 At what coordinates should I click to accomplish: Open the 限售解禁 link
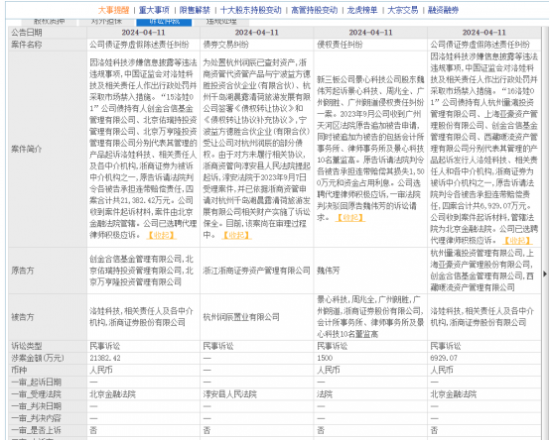(195, 10)
